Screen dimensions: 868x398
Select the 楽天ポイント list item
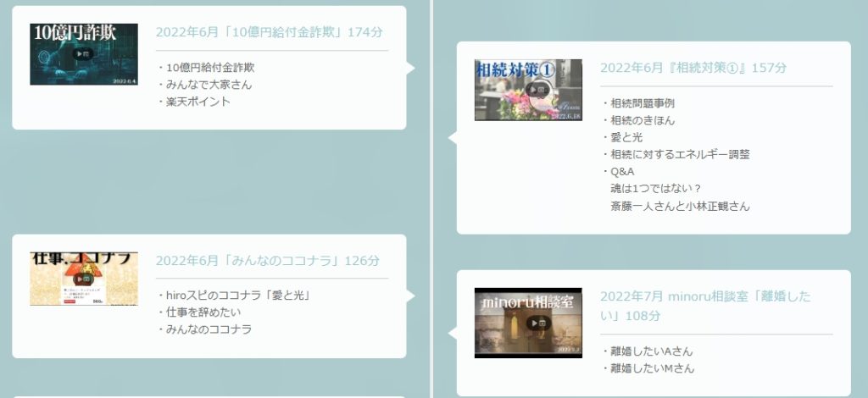pos(198,102)
